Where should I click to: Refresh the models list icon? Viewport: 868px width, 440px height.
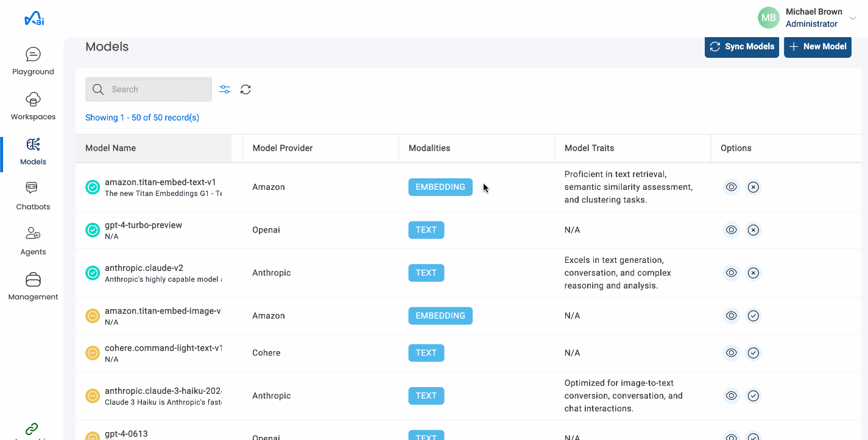(x=245, y=89)
